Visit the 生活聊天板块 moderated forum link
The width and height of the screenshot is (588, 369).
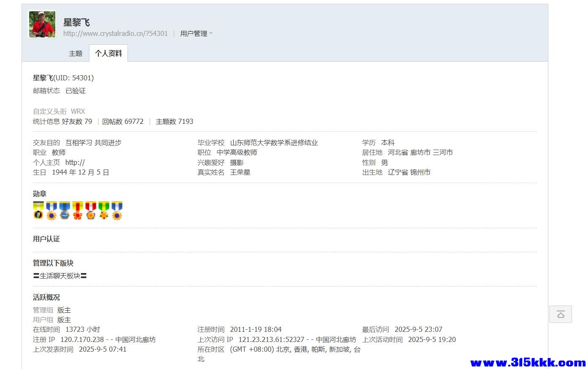coord(60,276)
